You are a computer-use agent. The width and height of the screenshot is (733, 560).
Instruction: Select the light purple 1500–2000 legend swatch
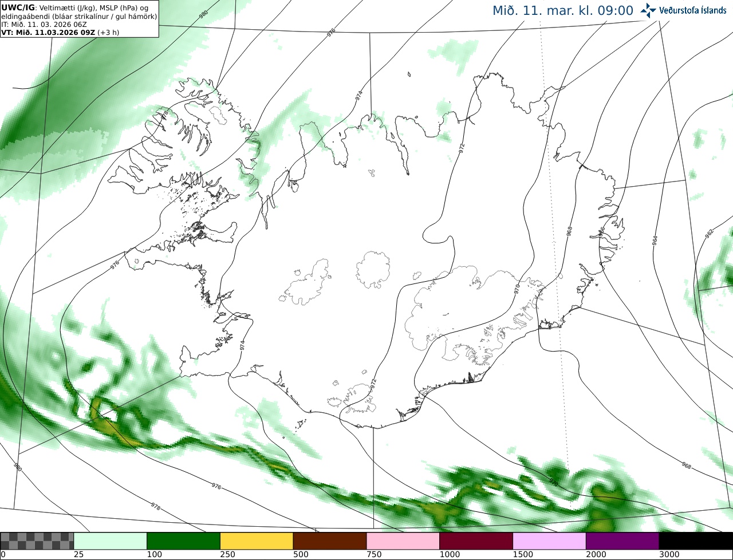(549, 541)
